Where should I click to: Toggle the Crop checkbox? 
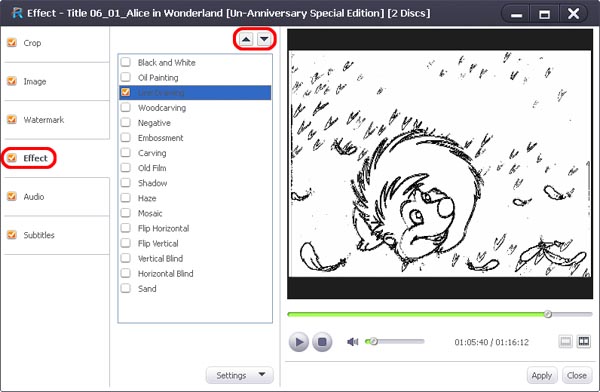point(12,42)
